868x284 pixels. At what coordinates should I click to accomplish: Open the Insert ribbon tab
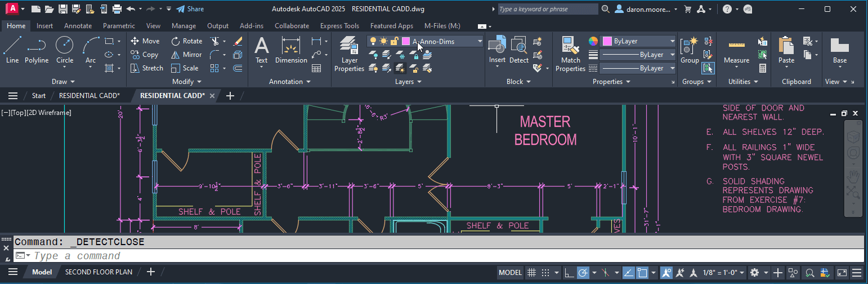click(45, 26)
